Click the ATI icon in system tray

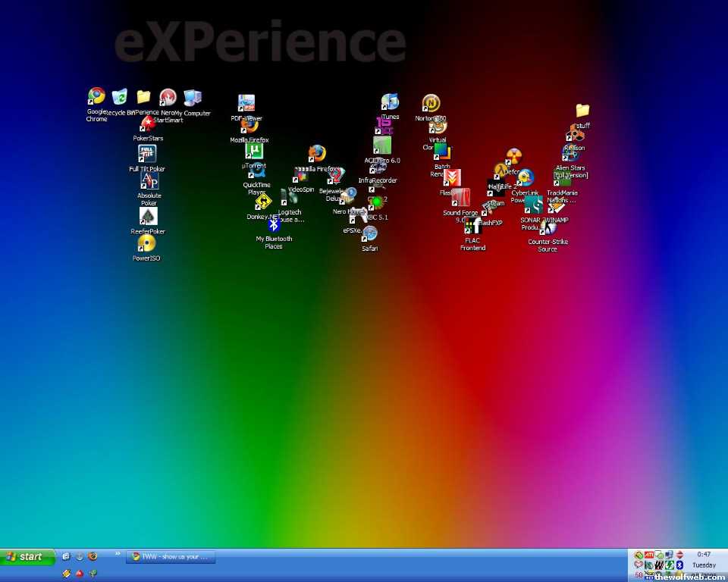649,555
